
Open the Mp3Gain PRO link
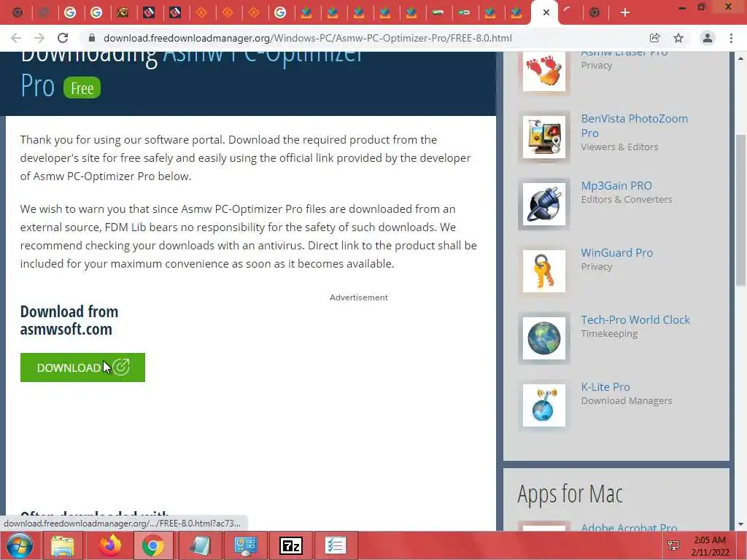tap(616, 185)
